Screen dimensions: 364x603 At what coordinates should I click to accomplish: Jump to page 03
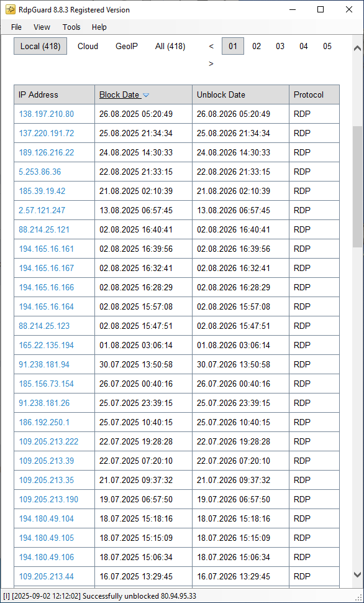(280, 46)
